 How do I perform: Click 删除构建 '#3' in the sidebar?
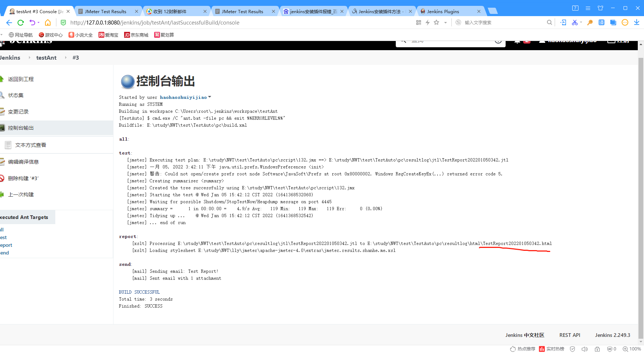(23, 178)
